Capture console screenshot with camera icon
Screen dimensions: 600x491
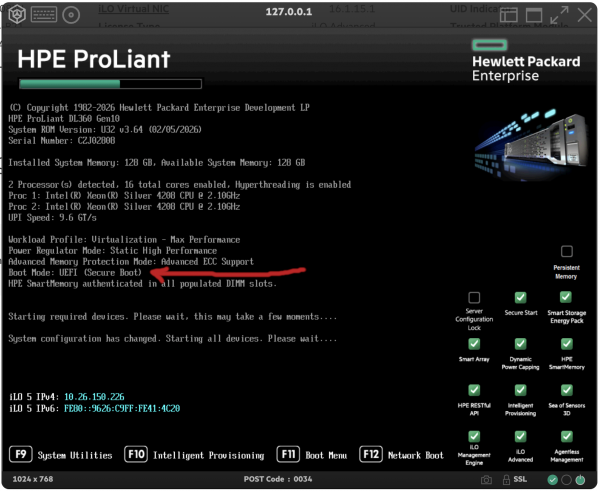pyautogui.click(x=486, y=480)
